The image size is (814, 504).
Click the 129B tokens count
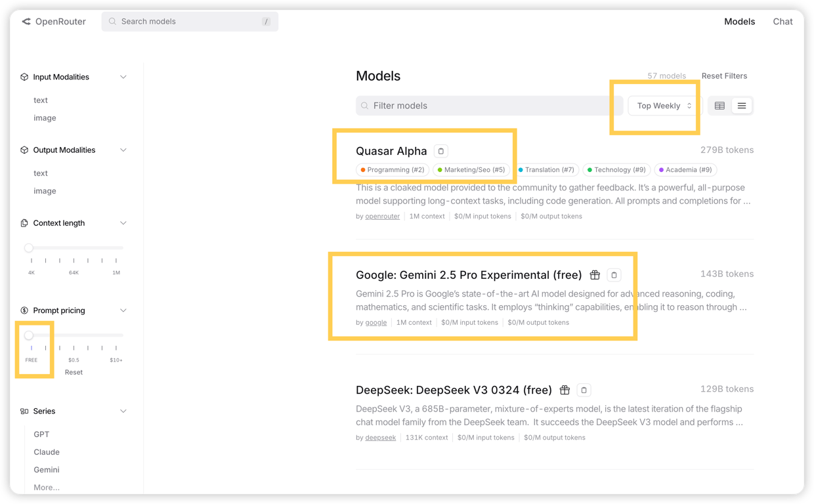click(x=727, y=389)
